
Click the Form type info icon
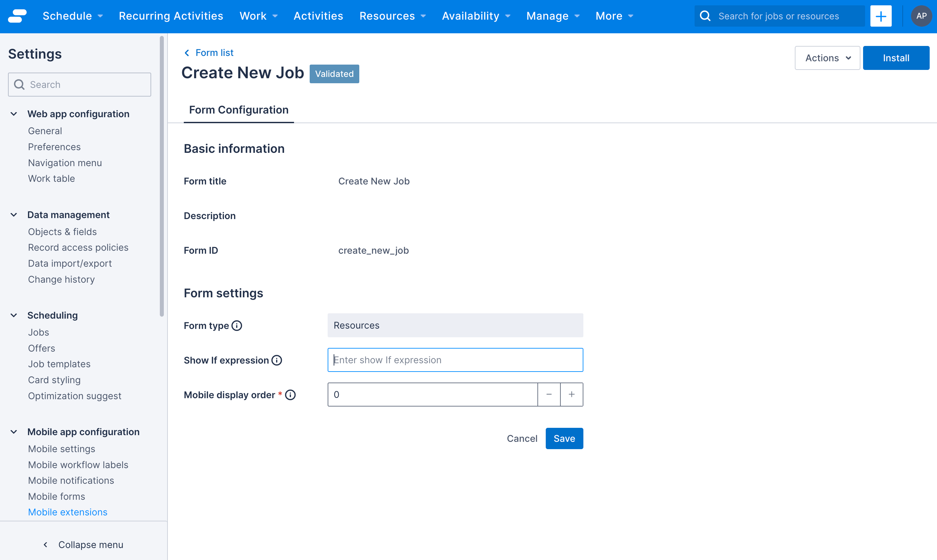click(237, 325)
